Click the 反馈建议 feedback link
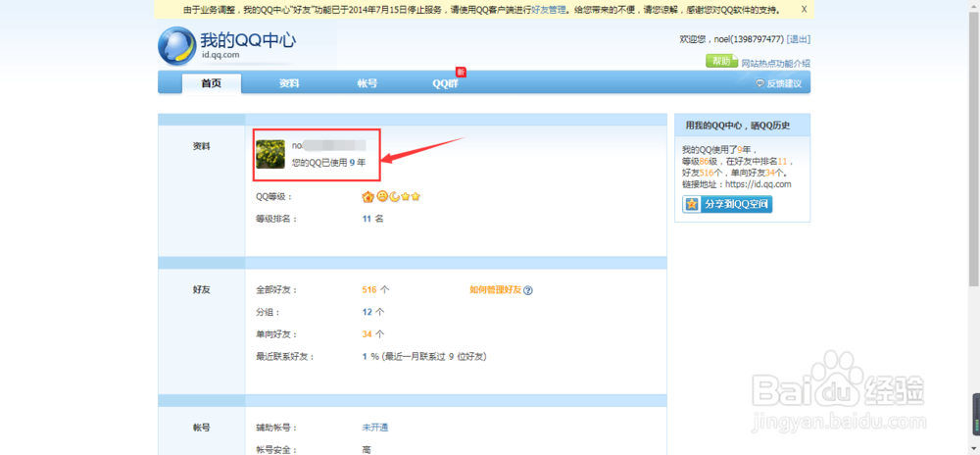Screen dimensions: 980x455 tap(779, 83)
